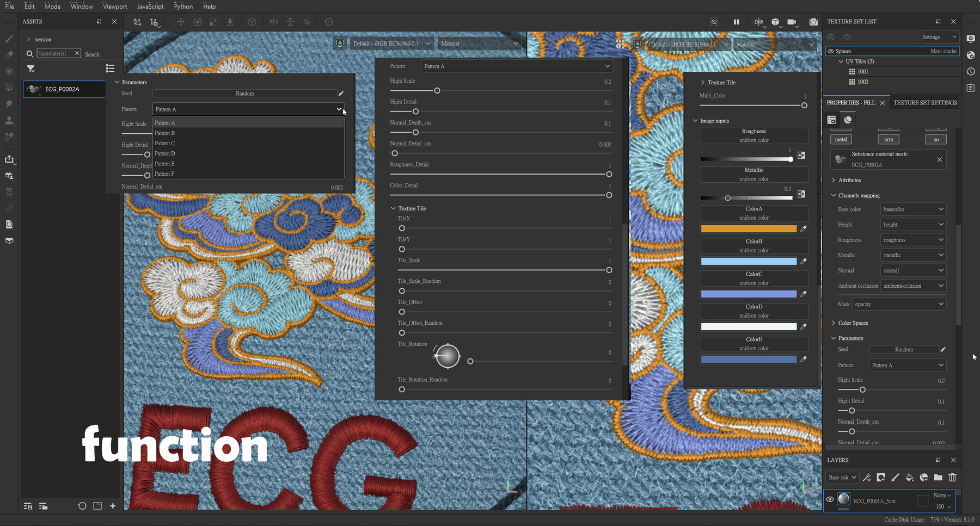Select the Eraser tool

click(x=9, y=55)
